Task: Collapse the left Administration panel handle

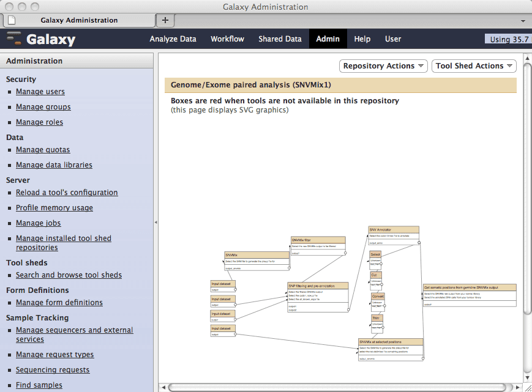Action: [x=155, y=222]
